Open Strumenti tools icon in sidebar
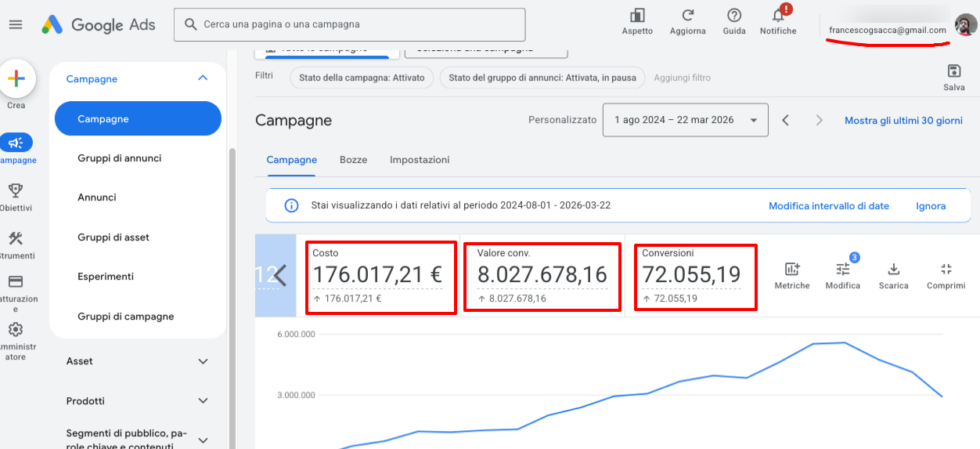This screenshot has height=449, width=980. point(16,239)
